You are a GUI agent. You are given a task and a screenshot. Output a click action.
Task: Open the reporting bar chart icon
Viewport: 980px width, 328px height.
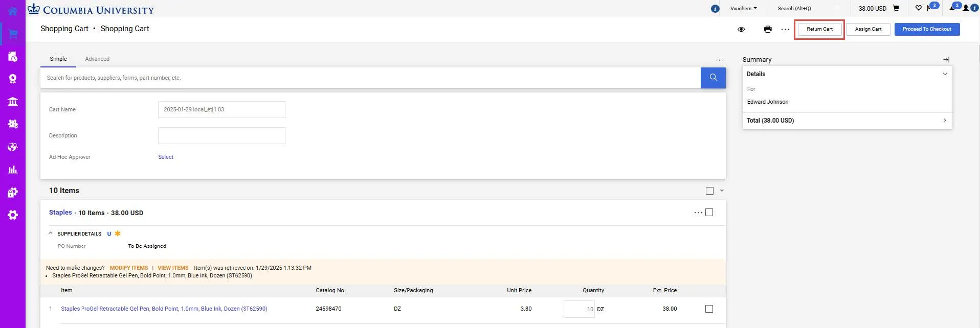pyautogui.click(x=13, y=169)
